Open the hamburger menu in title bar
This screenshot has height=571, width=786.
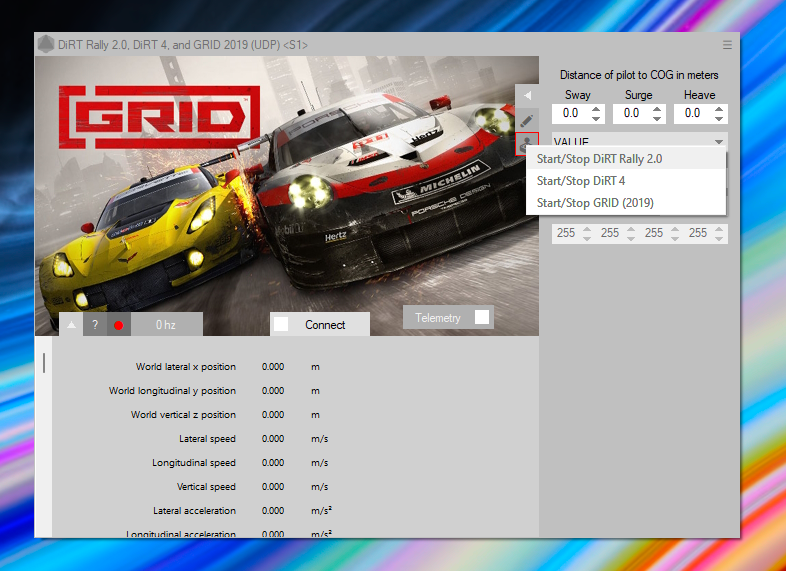pyautogui.click(x=727, y=45)
